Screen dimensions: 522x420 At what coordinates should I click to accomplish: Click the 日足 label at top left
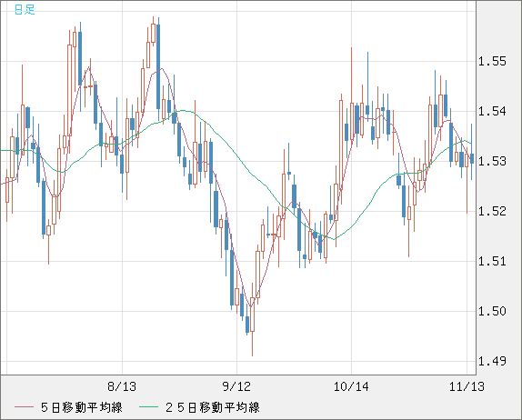tap(25, 9)
